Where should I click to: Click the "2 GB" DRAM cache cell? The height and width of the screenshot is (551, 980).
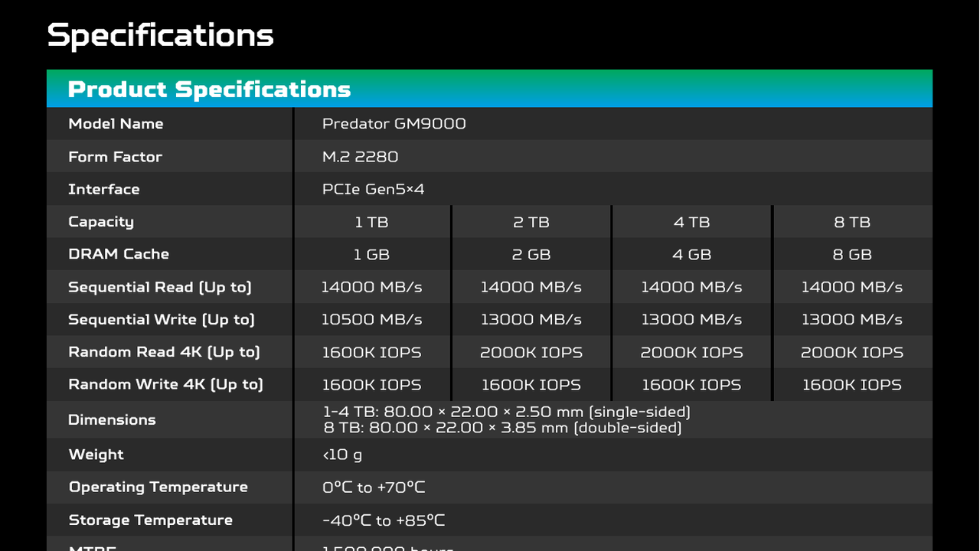coord(531,255)
